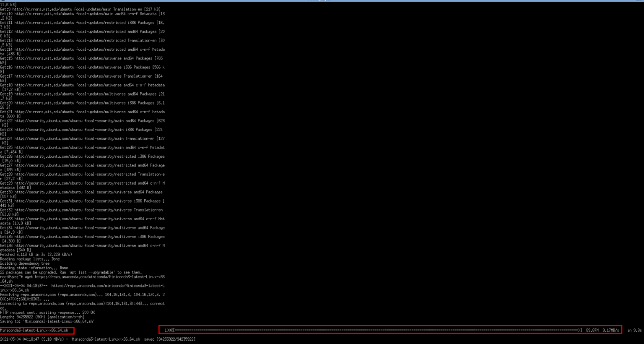The height and width of the screenshot is (344, 644).
Task: Select the 'HTTP request sent, awaiting response... 200 OK' line
Action: [x=47, y=313]
